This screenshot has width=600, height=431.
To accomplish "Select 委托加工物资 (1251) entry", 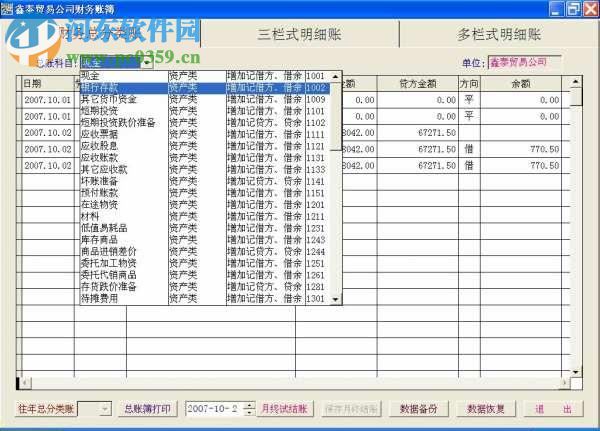I will coord(205,263).
